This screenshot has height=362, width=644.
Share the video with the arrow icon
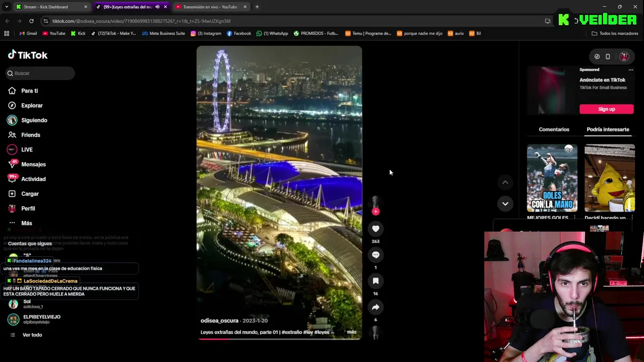(375, 307)
